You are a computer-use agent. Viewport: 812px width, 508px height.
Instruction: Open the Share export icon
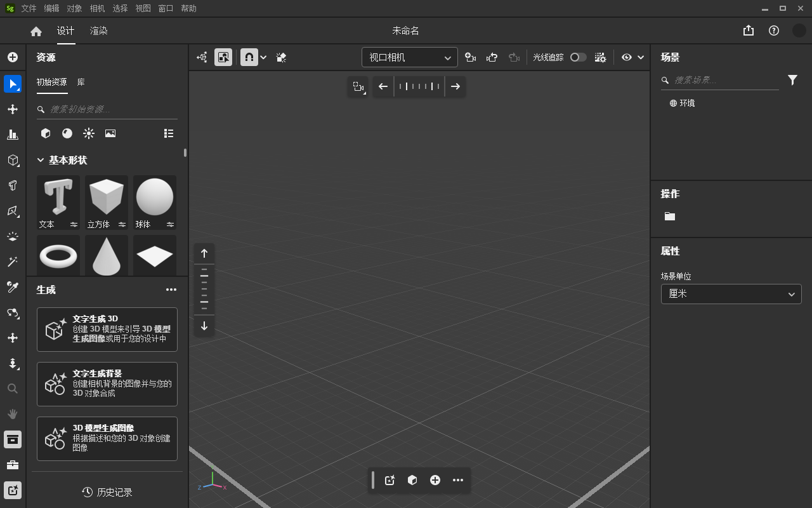click(x=749, y=30)
